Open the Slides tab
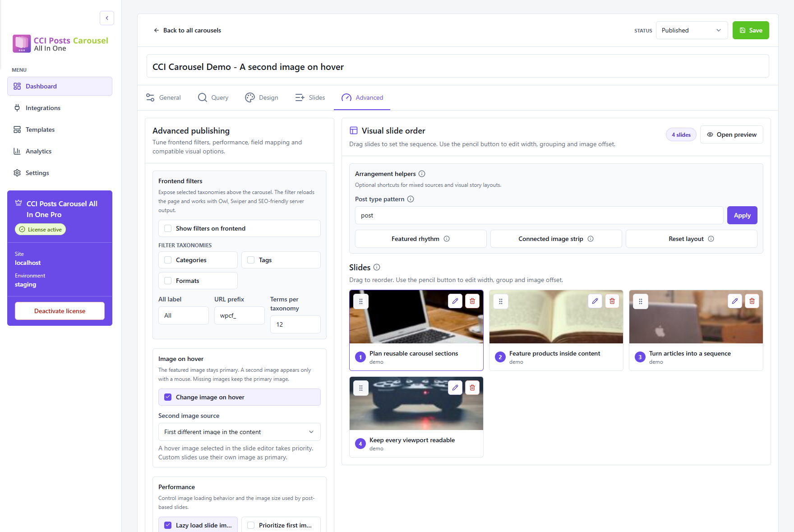This screenshot has height=532, width=794. click(x=310, y=97)
